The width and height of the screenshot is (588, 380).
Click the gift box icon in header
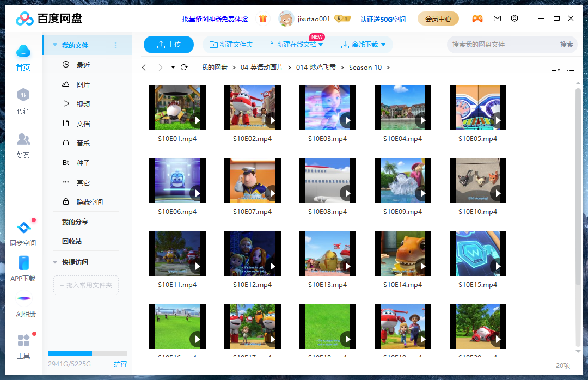click(263, 19)
